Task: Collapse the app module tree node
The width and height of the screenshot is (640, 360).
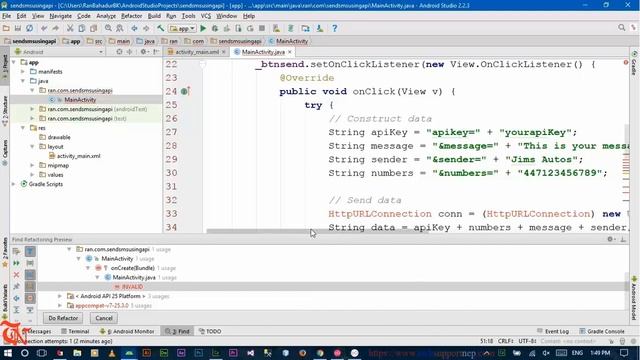Action: (x=14, y=62)
